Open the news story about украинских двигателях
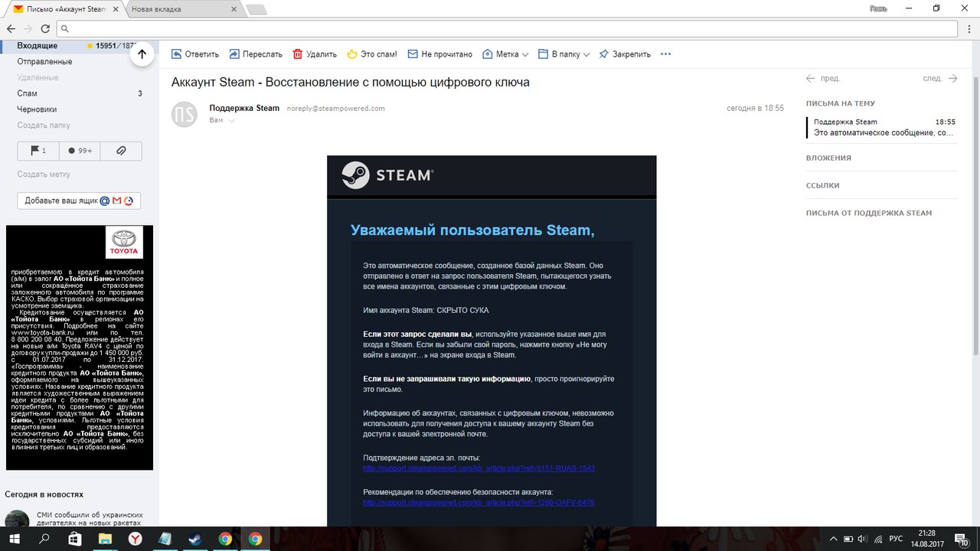The width and height of the screenshot is (980, 551). tap(90, 520)
